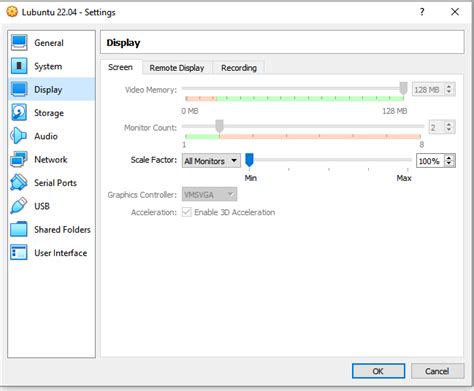
Task: Open the General settings icon
Action: click(x=19, y=43)
